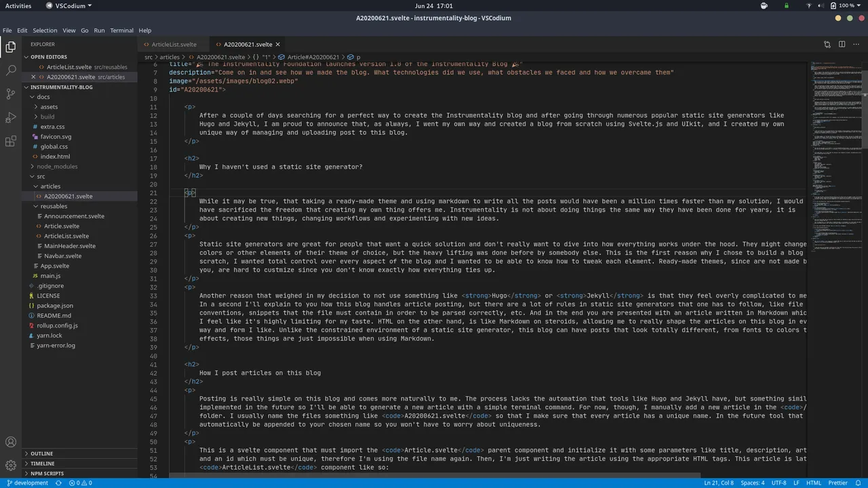Open Accounts menu in activity bar
This screenshot has height=488, width=868.
[x=10, y=443]
